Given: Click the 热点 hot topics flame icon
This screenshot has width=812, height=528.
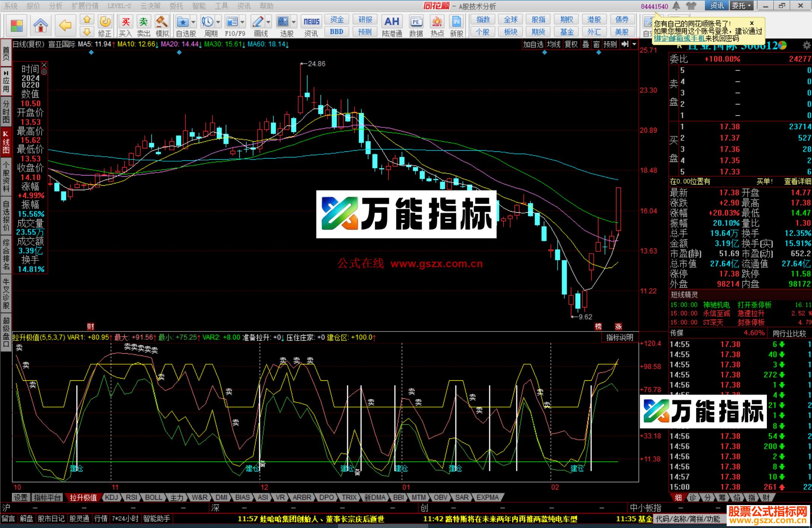Looking at the screenshot, I should point(437,22).
